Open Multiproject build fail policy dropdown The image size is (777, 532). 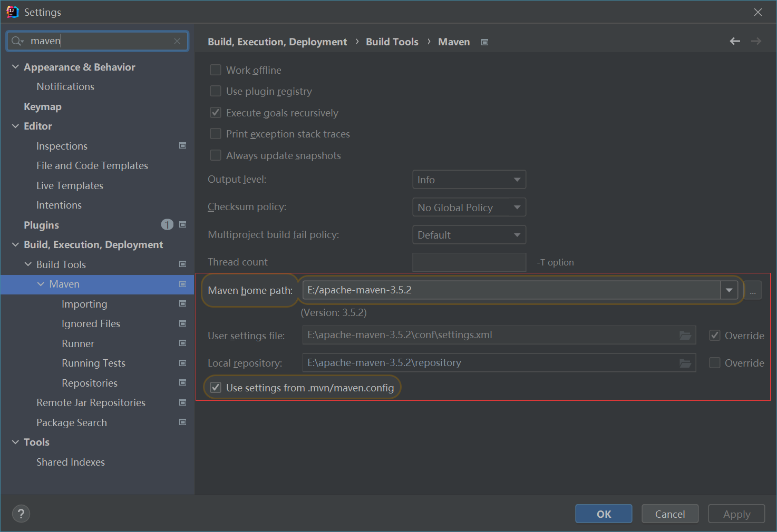click(469, 235)
